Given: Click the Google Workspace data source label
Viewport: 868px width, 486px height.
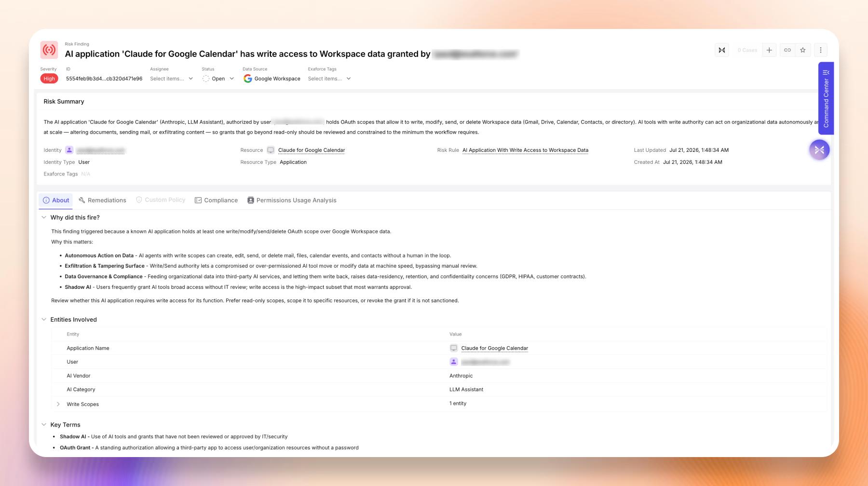Looking at the screenshot, I should [277, 79].
